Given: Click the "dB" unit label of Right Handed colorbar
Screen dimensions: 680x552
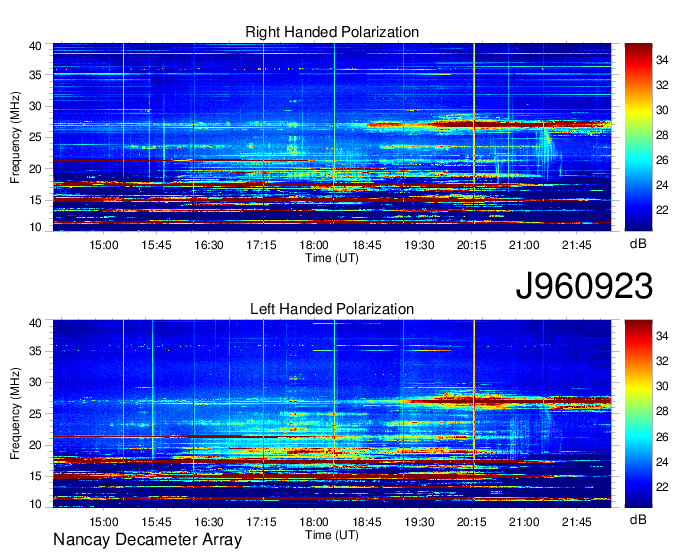Looking at the screenshot, I should tap(638, 244).
